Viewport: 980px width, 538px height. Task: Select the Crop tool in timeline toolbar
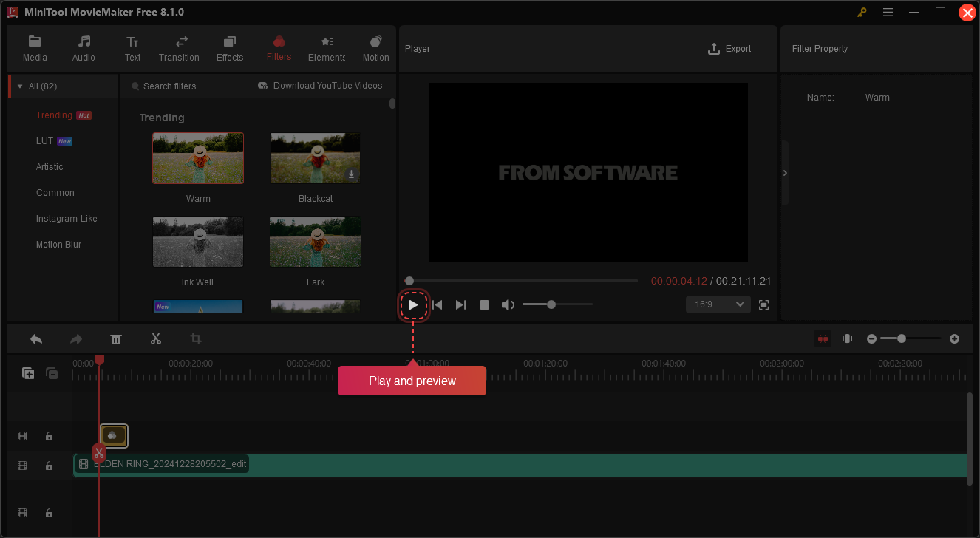(196, 338)
